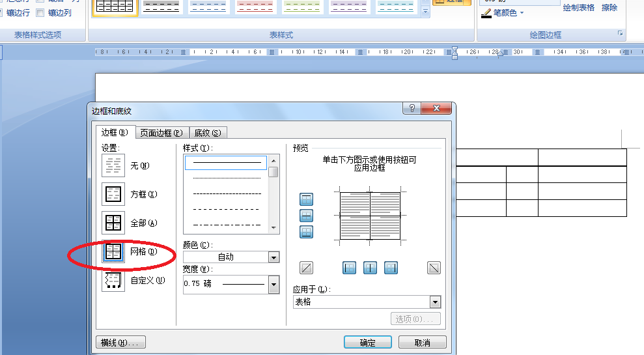Switch to the 页面边框 tab

[x=162, y=133]
